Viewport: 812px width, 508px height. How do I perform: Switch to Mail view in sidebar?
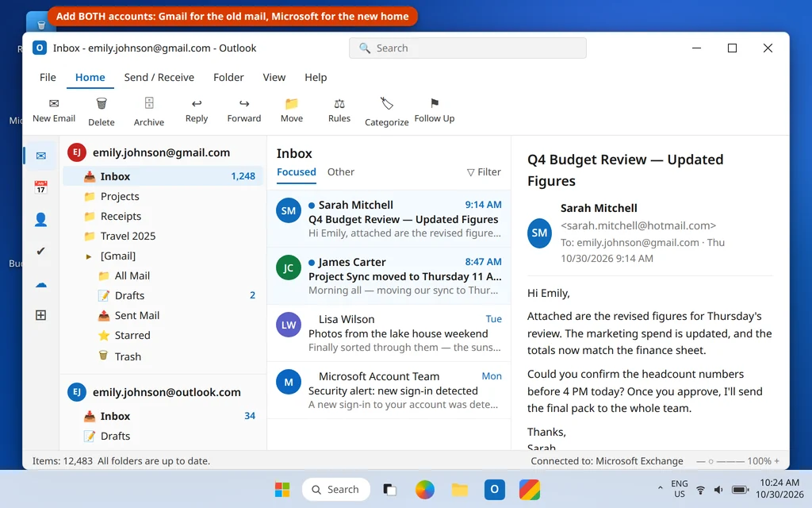pyautogui.click(x=41, y=156)
